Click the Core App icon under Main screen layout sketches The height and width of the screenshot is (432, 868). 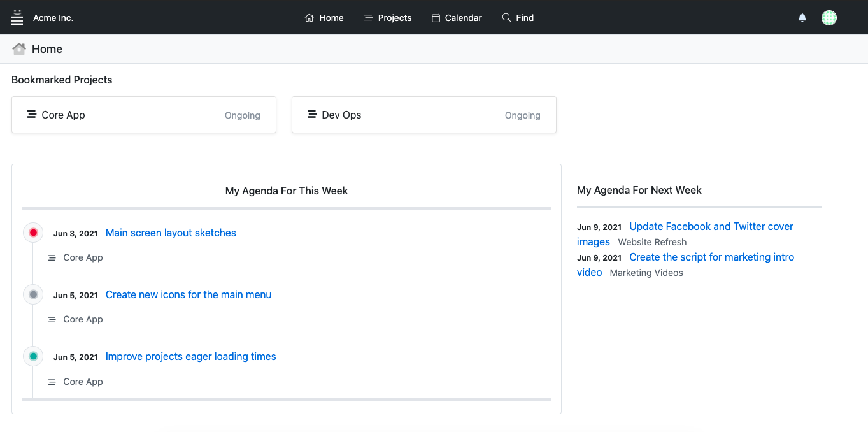pos(52,257)
